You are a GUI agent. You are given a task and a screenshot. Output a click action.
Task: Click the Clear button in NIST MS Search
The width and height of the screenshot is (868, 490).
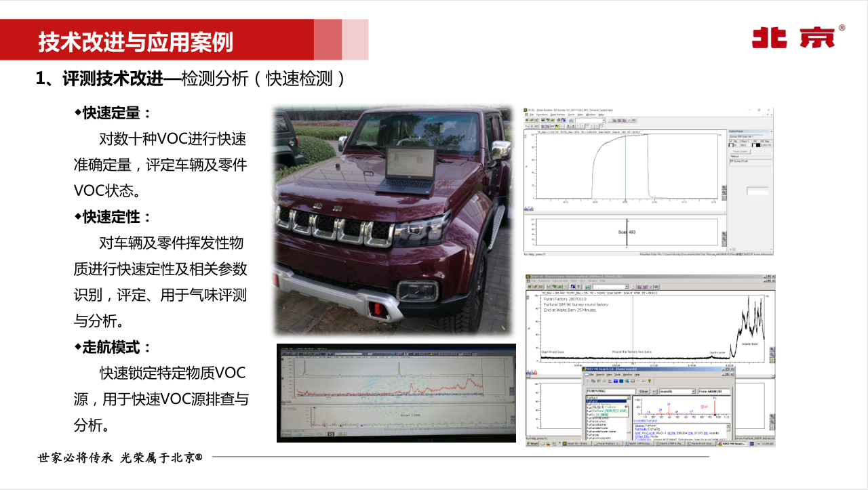point(644,392)
